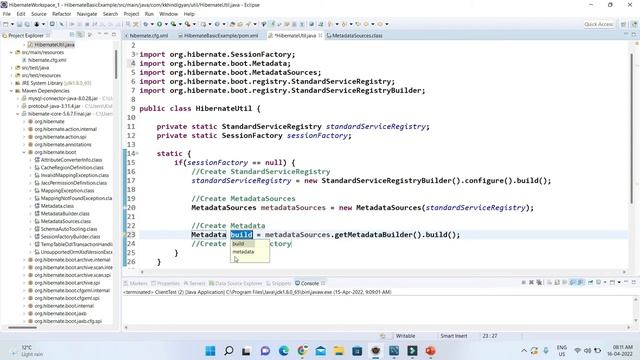This screenshot has width=640, height=360.
Task: Minimize the Project Explorer view
Action: (x=106, y=35)
